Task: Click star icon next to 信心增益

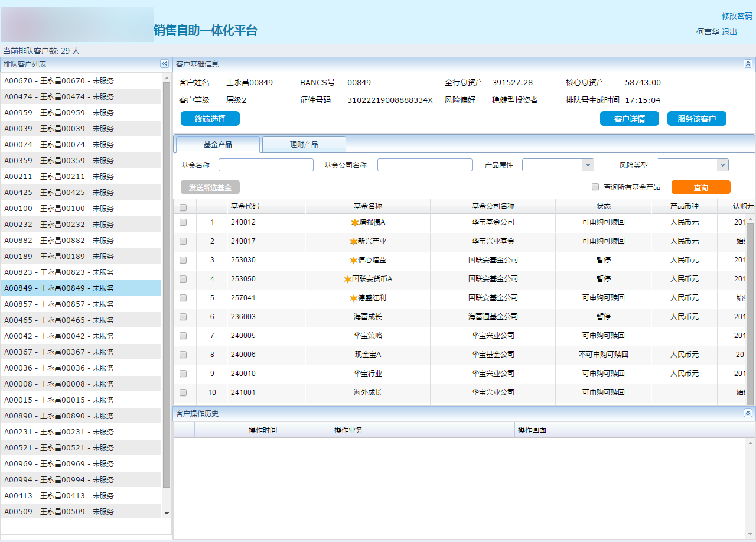Action: (353, 261)
